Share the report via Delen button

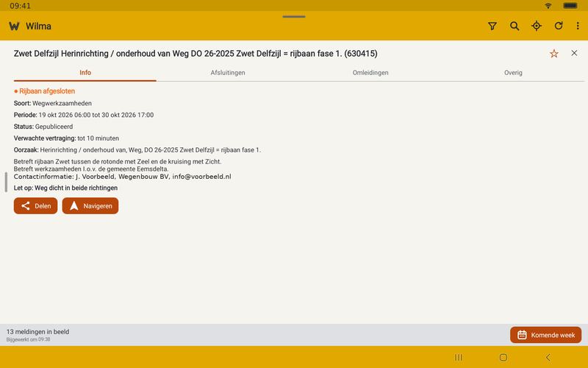(35, 206)
